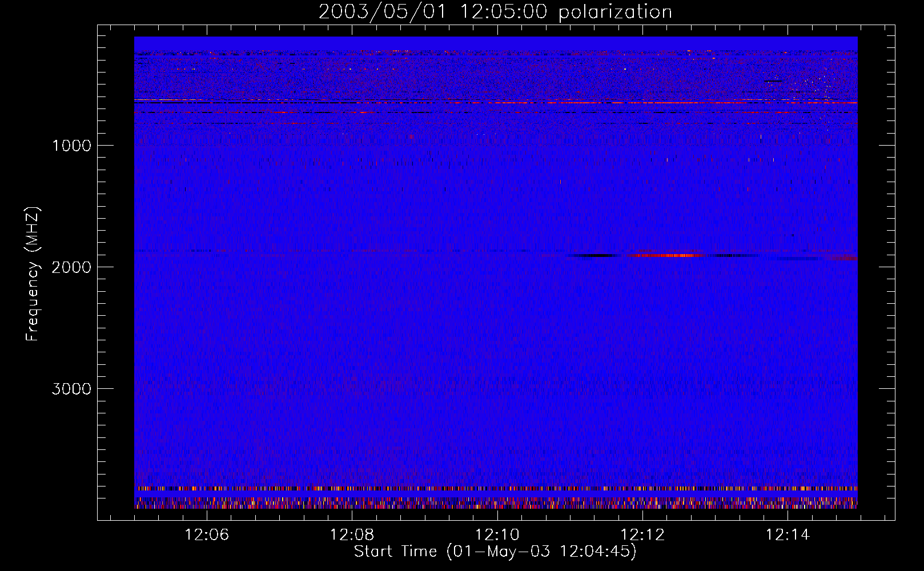Click the 12:06 time tick label

tap(207, 535)
